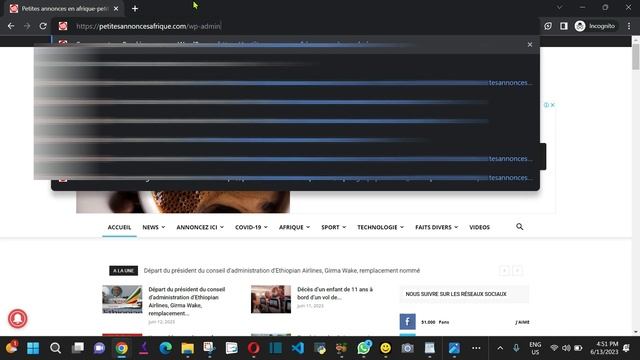The height and width of the screenshot is (360, 640).
Task: Click the page vertical scrollbar thumb
Action: 636,56
